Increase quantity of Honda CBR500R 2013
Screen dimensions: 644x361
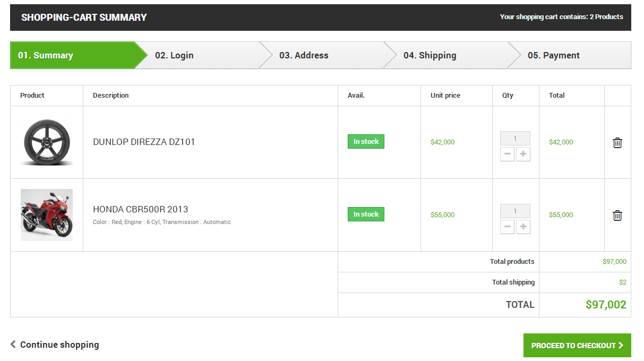coord(523,227)
